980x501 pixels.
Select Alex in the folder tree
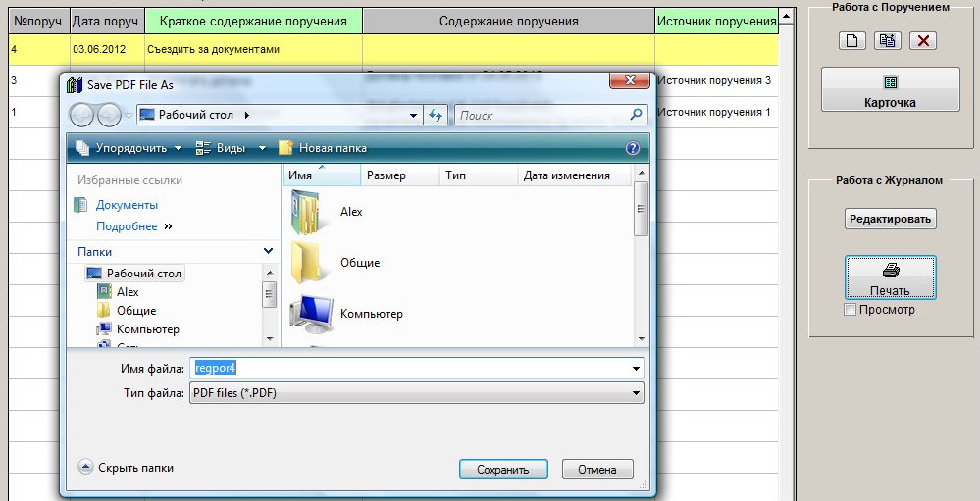click(118, 292)
